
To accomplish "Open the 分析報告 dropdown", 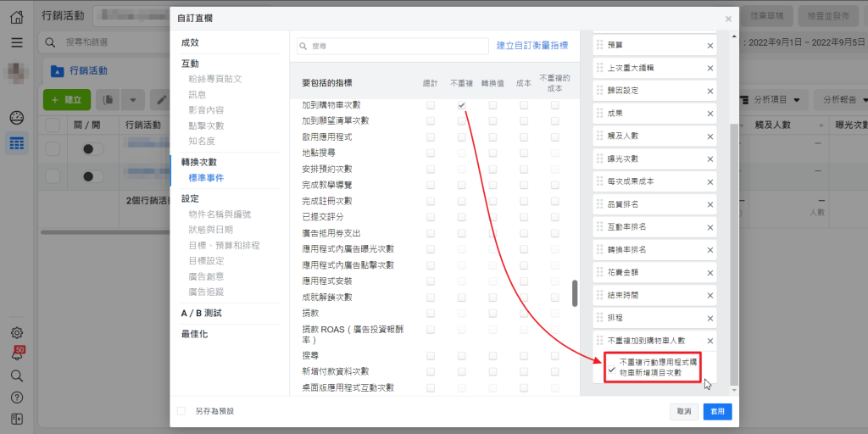I will pyautogui.click(x=842, y=100).
